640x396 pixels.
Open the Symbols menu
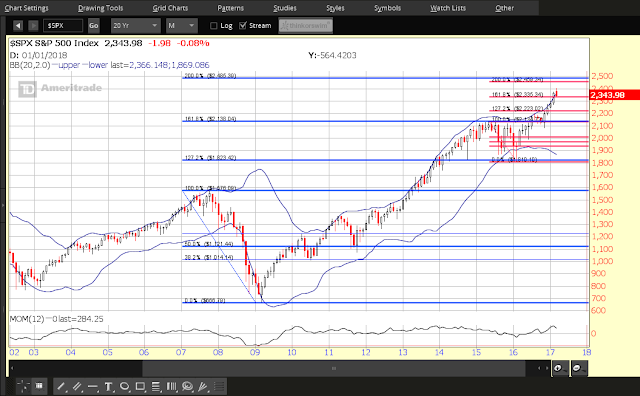coord(387,8)
